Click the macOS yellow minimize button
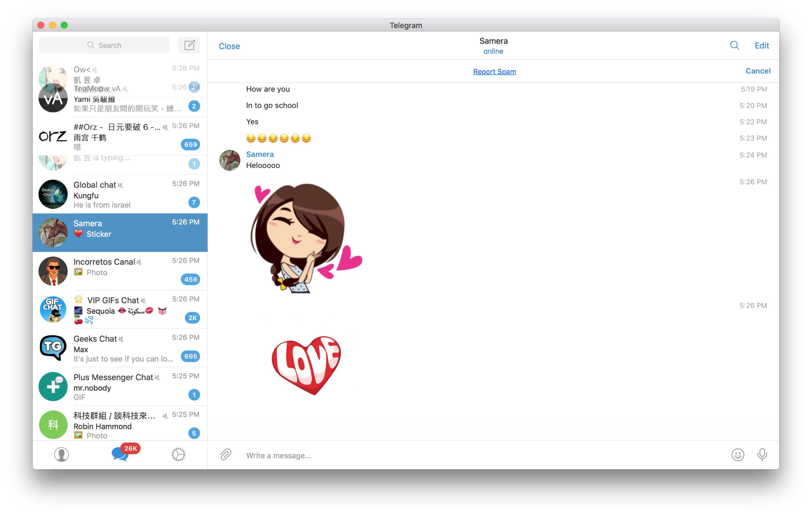The image size is (812, 516). 53,25
